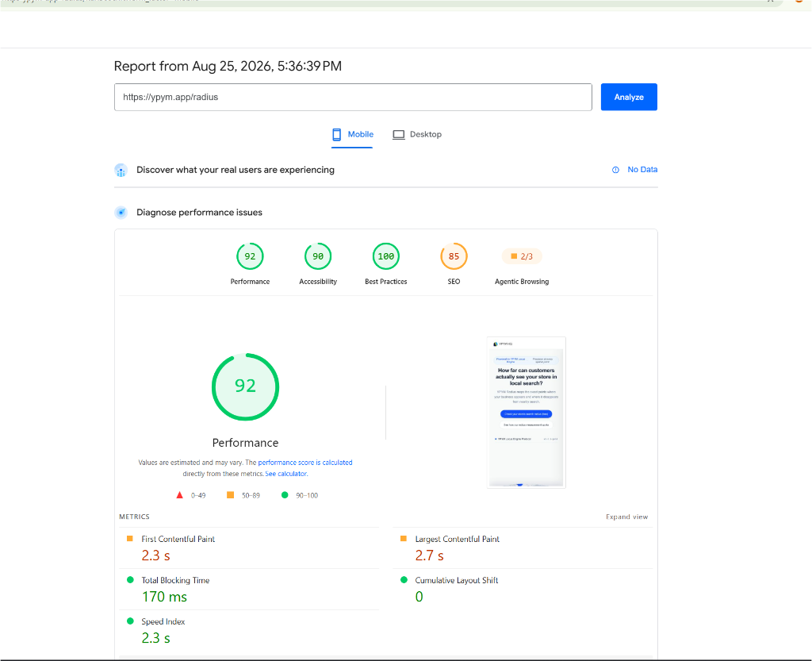Click the Diagnose performance issues icon
Screen dimensions: 812x661
[121, 213]
